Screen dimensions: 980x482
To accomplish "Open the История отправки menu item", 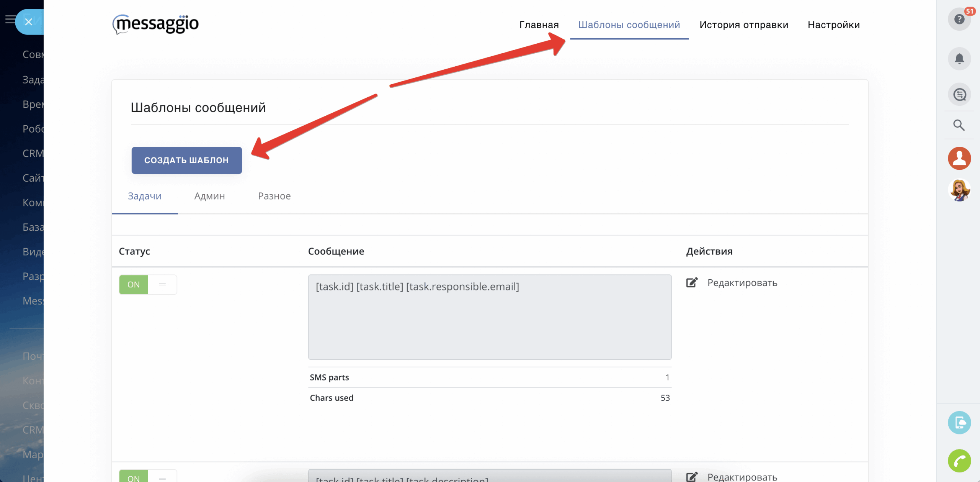I will click(x=743, y=25).
